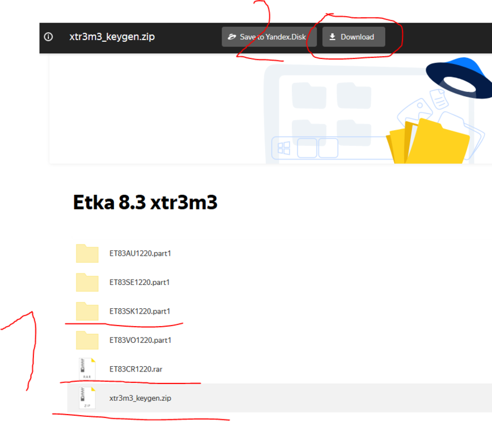The image size is (492, 448).
Task: Choose the ET83VO1220.part1 folder name
Action: [140, 340]
